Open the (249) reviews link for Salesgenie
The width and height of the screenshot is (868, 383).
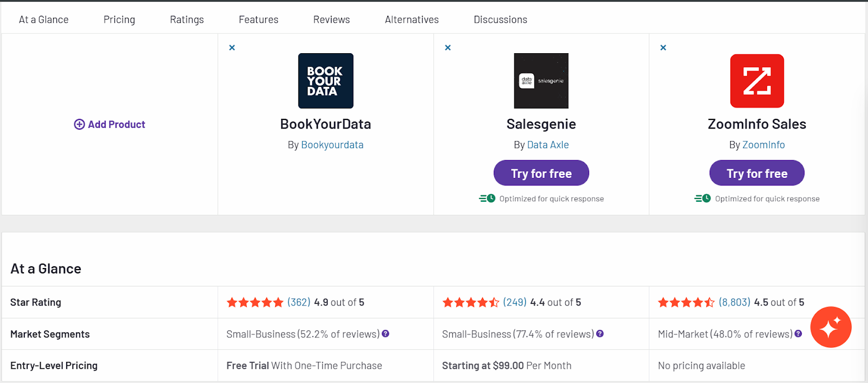pyautogui.click(x=515, y=302)
